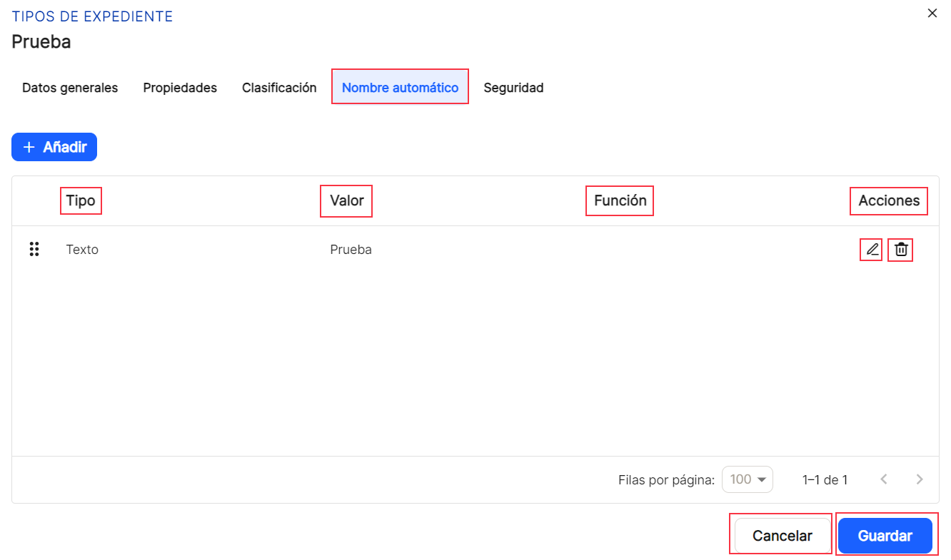Go to the Seguridad tab
Viewport: 951px width, 560px height.
(513, 88)
